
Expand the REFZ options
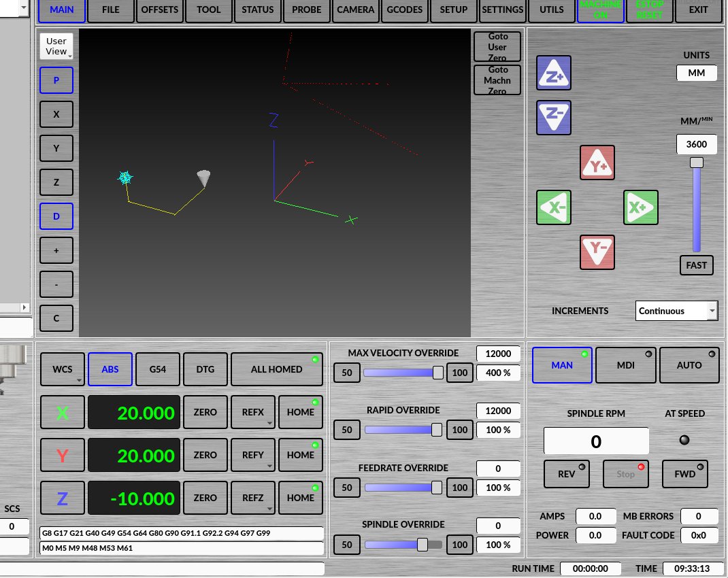(269, 509)
